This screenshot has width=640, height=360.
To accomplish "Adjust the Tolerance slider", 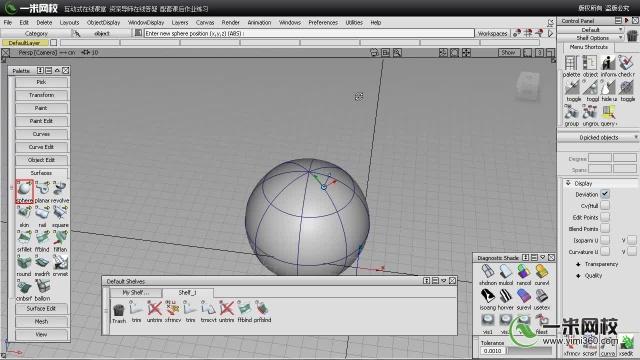I will click(529, 351).
